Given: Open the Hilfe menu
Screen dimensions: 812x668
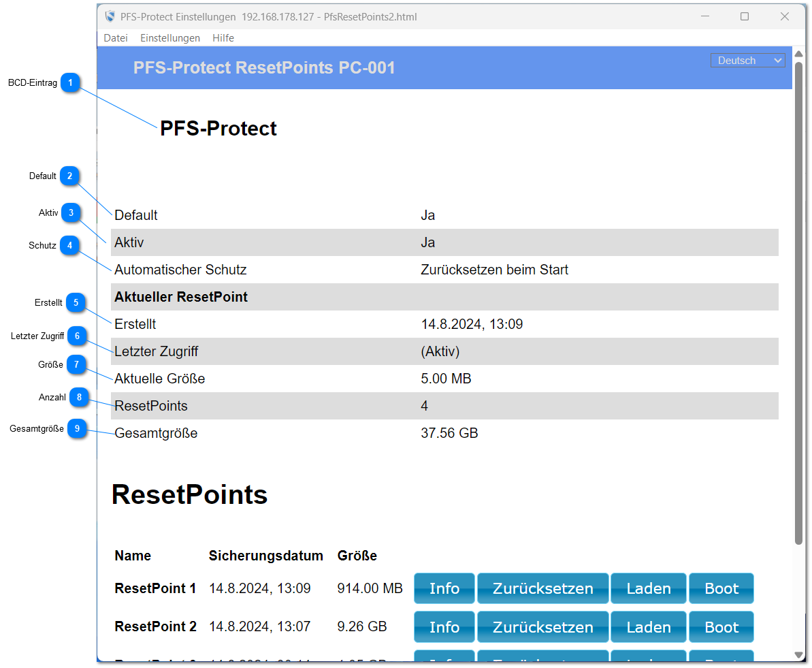Looking at the screenshot, I should point(223,38).
